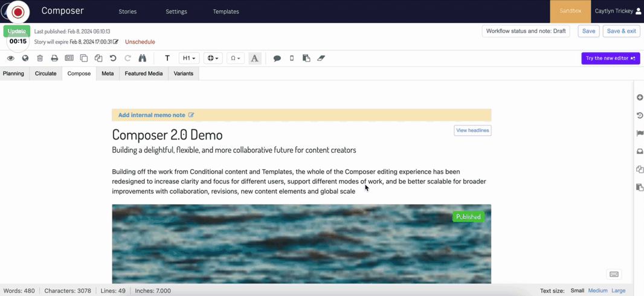Click the Unschedule link
The image size is (644, 296).
tap(140, 42)
